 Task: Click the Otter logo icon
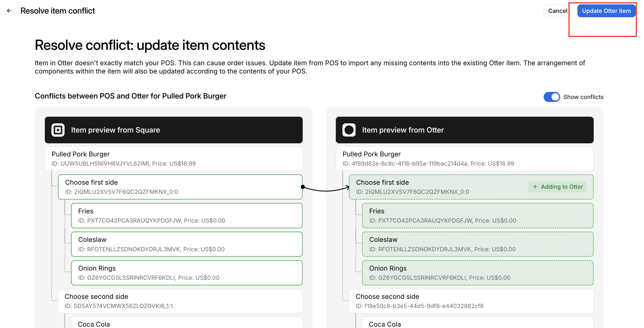pos(349,130)
